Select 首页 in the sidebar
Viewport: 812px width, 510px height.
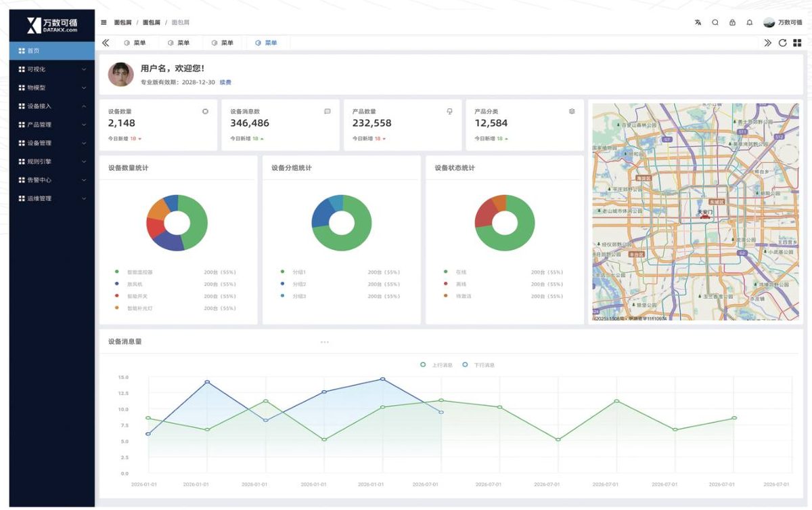point(52,51)
